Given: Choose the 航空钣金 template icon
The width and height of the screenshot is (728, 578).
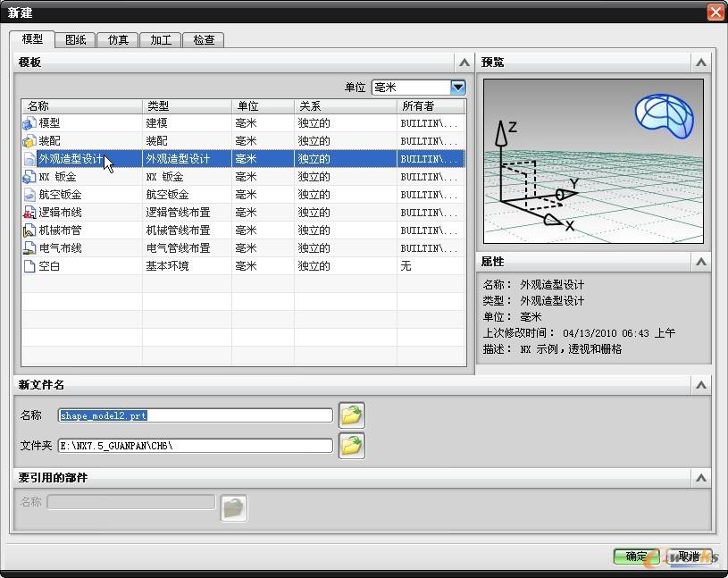Looking at the screenshot, I should click(x=29, y=195).
